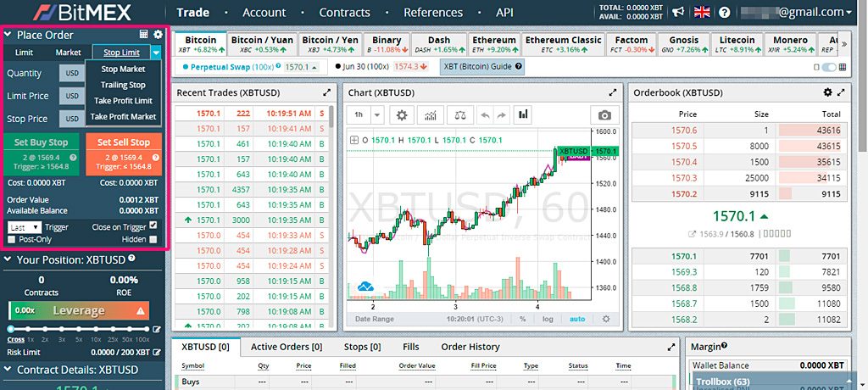Viewport: 868px width, 390px height.
Task: Click Set Sell Stop button
Action: (124, 154)
